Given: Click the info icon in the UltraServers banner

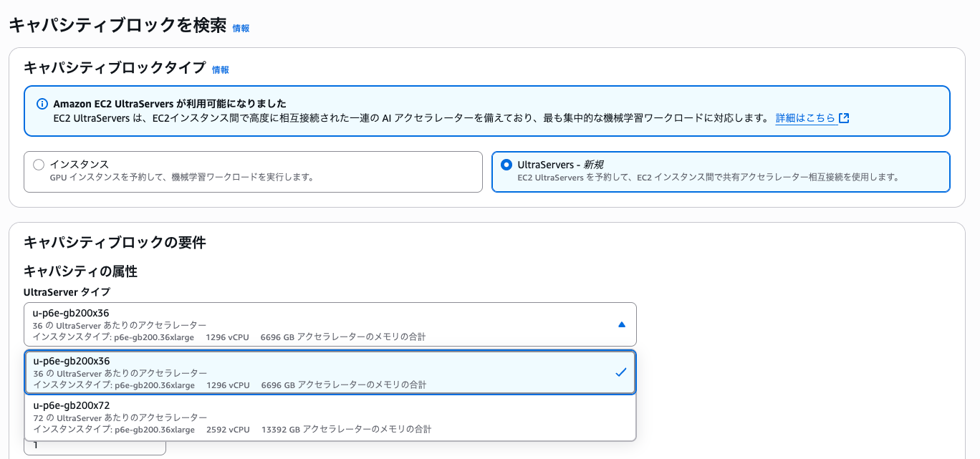Looking at the screenshot, I should (42, 104).
